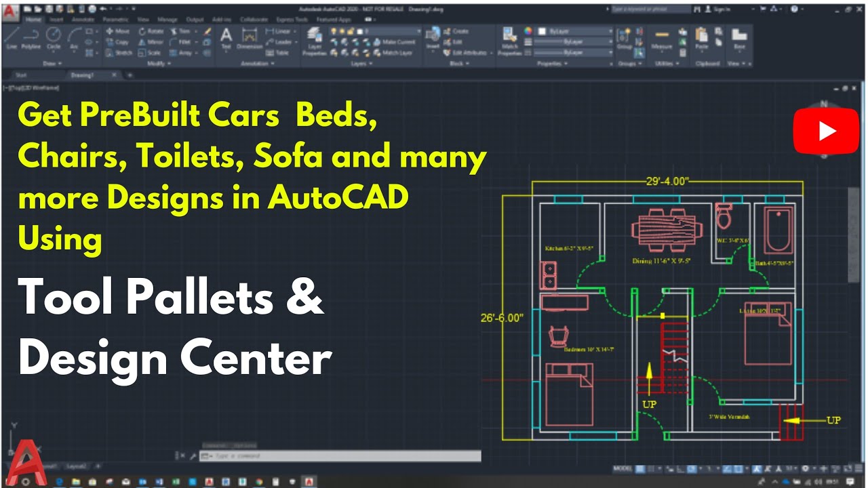Open AutoCAD from the Windows taskbar
This screenshot has height=488, width=868.
click(309, 481)
